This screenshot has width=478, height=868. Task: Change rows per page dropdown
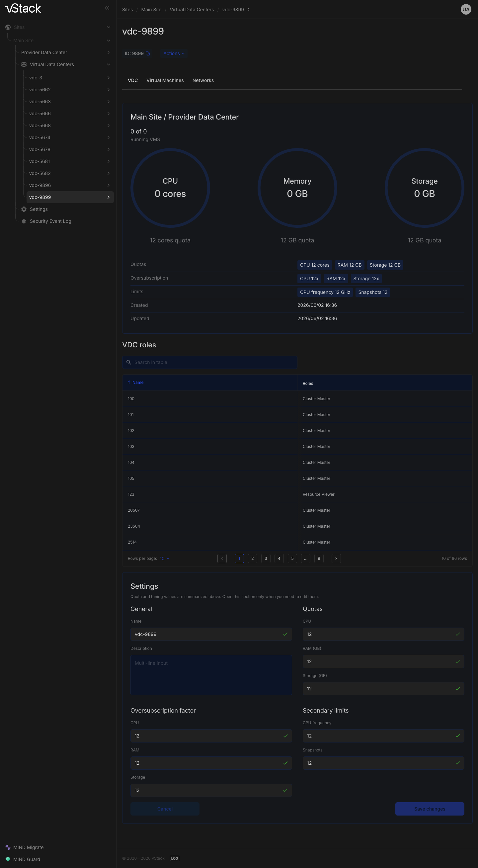pos(164,558)
